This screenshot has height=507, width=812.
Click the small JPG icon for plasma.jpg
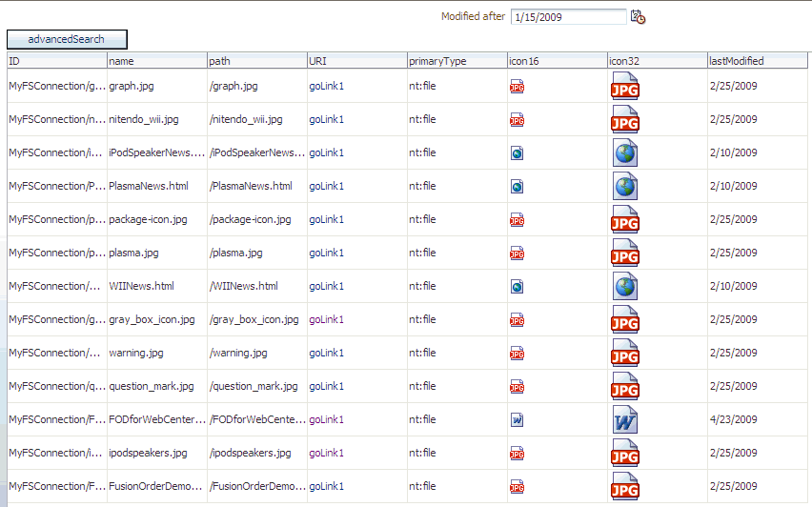point(517,253)
